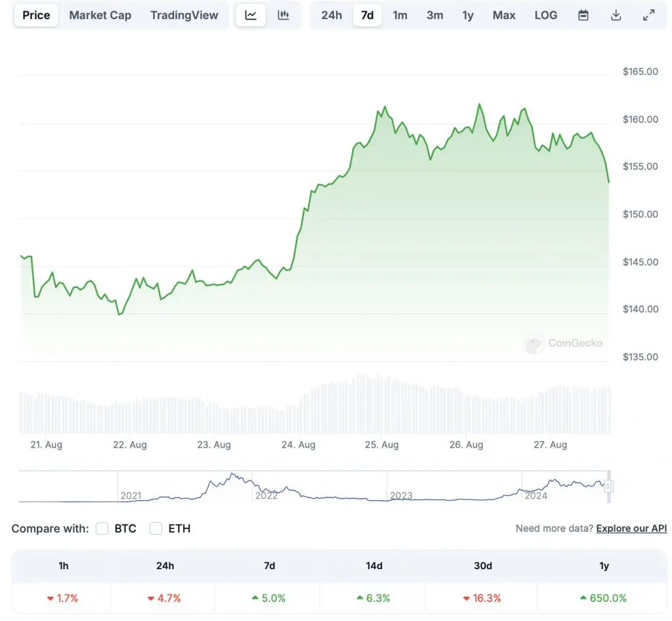Viewport: 672px width, 621px height.
Task: Select the line chart view icon
Action: (x=250, y=15)
